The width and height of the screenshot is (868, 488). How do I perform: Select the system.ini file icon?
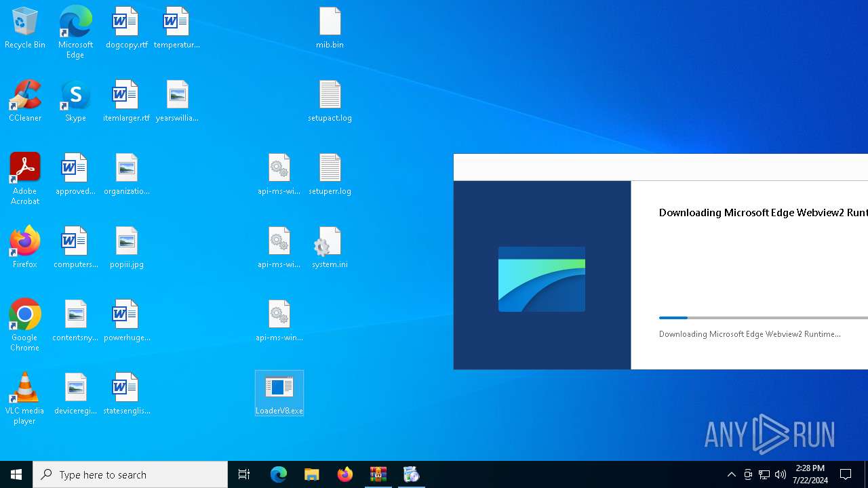pyautogui.click(x=330, y=248)
